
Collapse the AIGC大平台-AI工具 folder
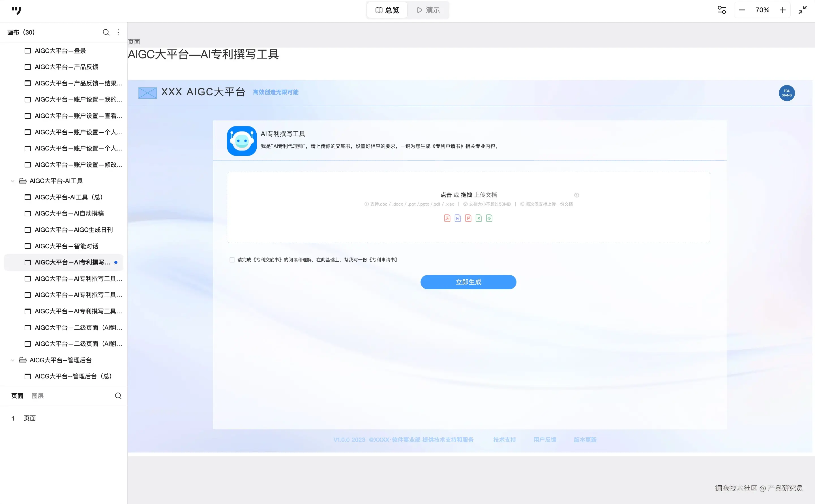click(13, 181)
